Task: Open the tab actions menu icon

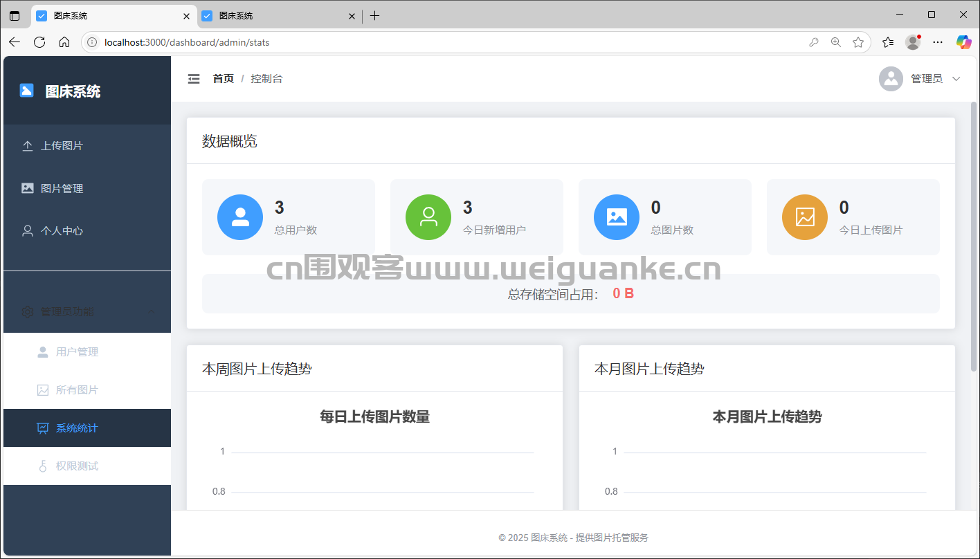Action: pyautogui.click(x=15, y=16)
